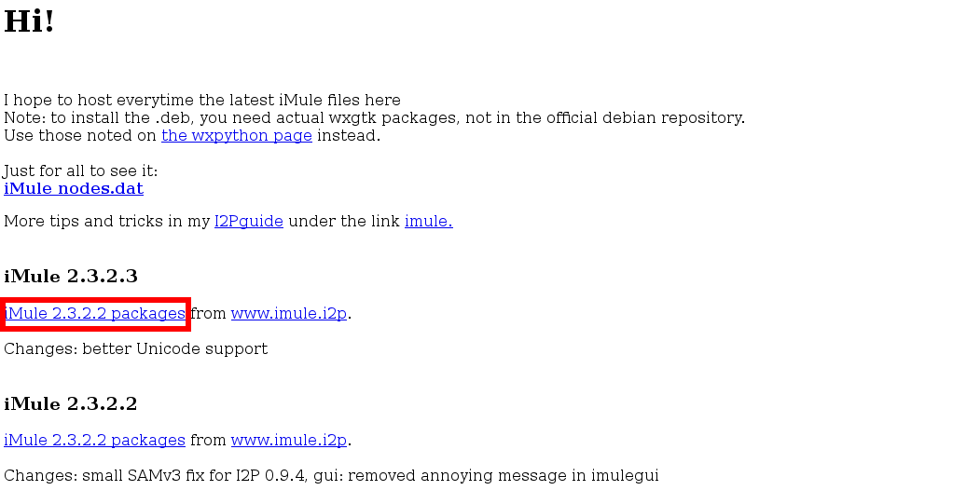Open packages link under iMule 2.3.2.2 heading
Image resolution: width=980 pixels, height=504 pixels.
[95, 441]
